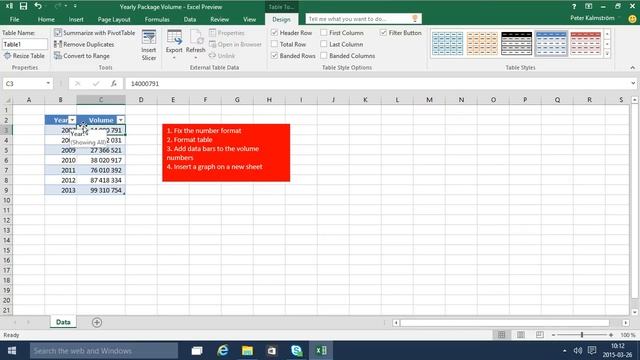Click the Search the web and Windows box

pyautogui.click(x=104, y=351)
